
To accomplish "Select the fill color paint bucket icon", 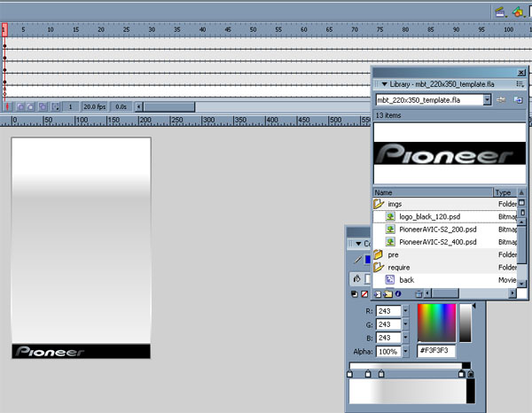I will click(x=356, y=279).
